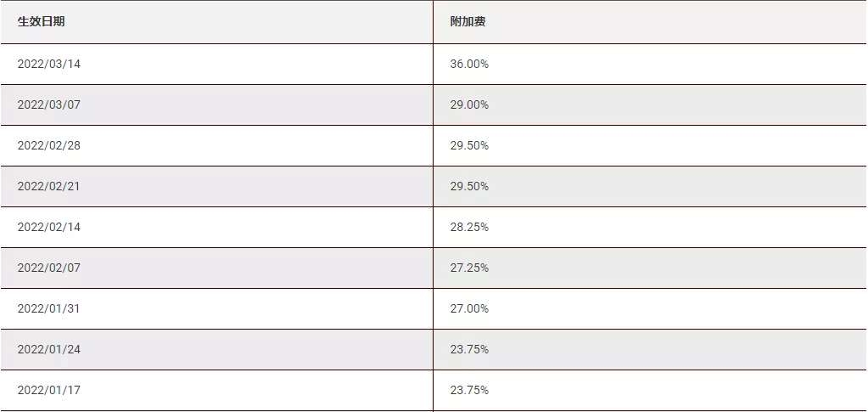The width and height of the screenshot is (868, 412).
Task: Select the 2022/02/07 date cell
Action: tap(49, 268)
